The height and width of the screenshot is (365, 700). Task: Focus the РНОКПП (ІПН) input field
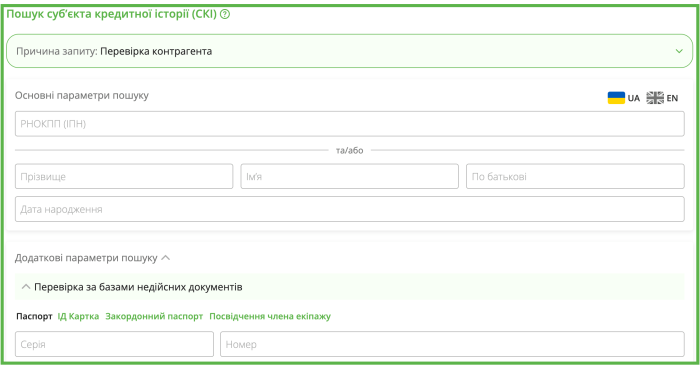[x=350, y=124]
